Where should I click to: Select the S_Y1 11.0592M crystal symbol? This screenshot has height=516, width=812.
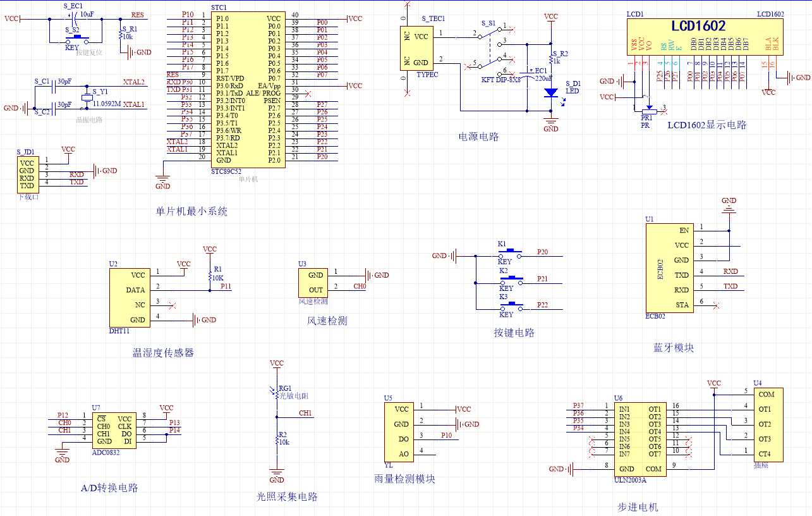(87, 97)
